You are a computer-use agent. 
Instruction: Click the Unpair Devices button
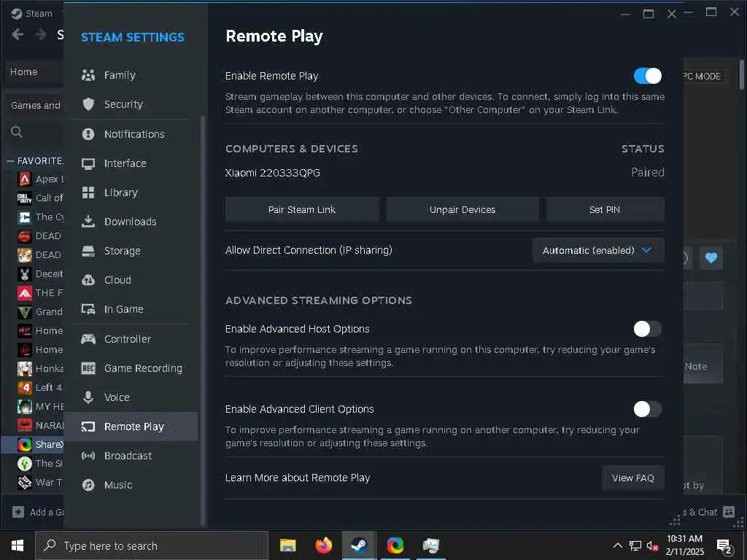tap(462, 209)
